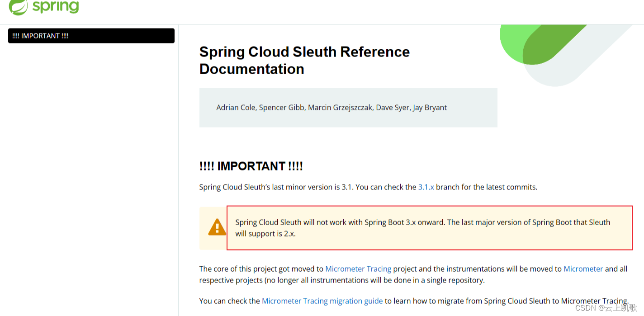
Task: Click the red-bordered warning message text
Action: click(422, 228)
